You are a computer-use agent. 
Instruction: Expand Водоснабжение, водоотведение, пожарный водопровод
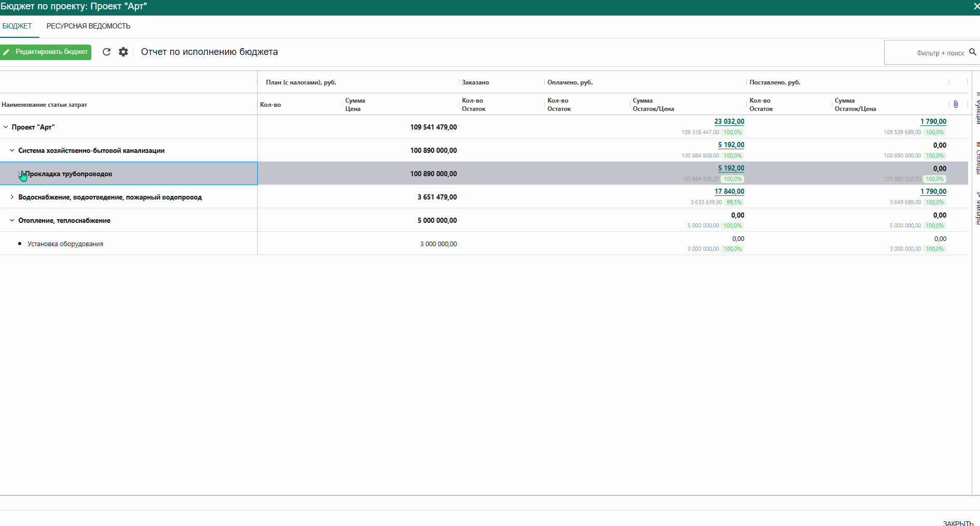(12, 197)
